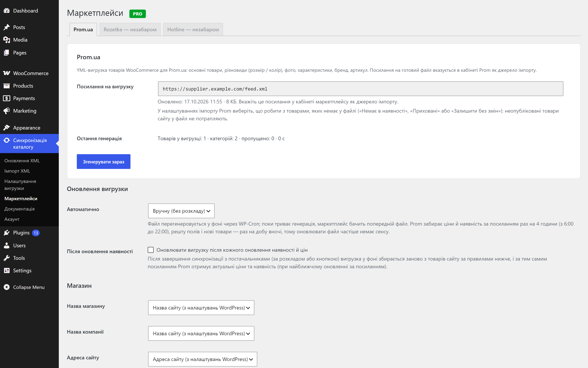Image resolution: width=588 pixels, height=368 pixels.
Task: Click the Tools wrench icon
Action: [7, 258]
